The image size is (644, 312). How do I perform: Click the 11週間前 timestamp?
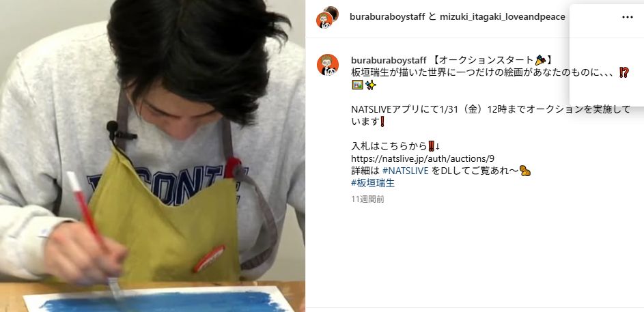point(367,199)
